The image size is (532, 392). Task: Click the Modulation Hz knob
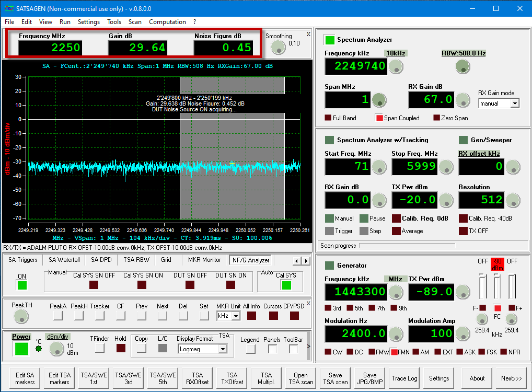click(x=396, y=334)
